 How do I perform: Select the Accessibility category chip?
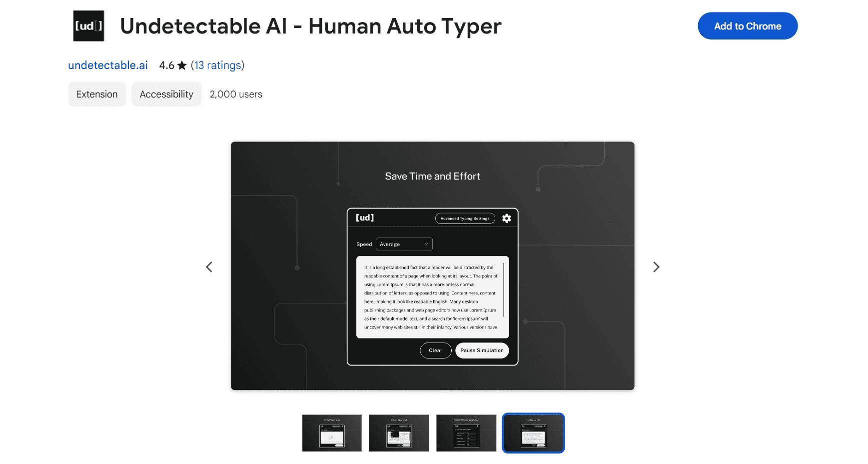tap(166, 94)
